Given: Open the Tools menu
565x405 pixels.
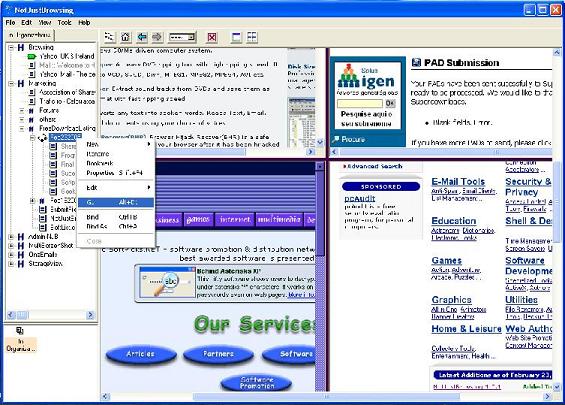Looking at the screenshot, I should click(64, 22).
